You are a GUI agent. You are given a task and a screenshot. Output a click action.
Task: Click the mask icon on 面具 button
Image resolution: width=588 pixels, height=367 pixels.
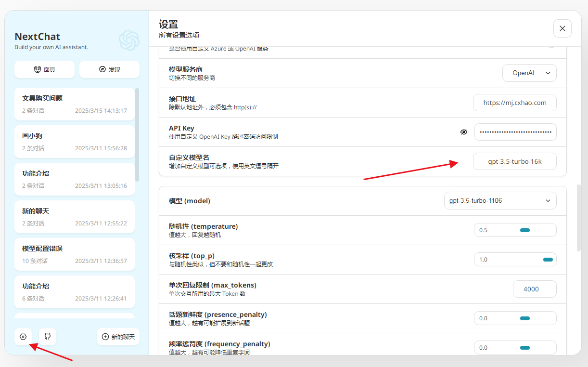[x=38, y=69]
